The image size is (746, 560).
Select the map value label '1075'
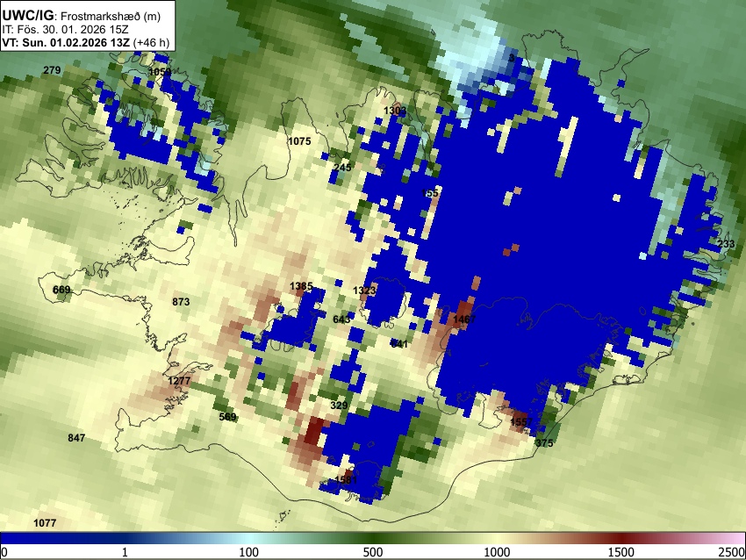(300, 141)
